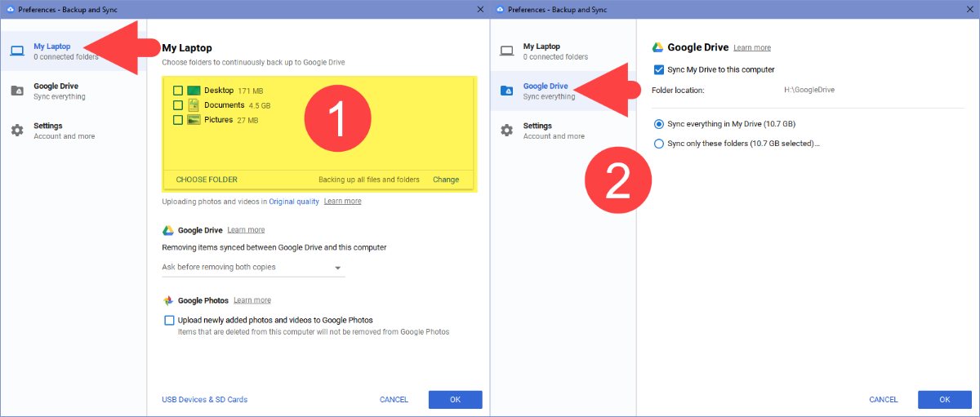This screenshot has width=980, height=417.
Task: Open Google Drive tab in left window
Action: pos(73,91)
